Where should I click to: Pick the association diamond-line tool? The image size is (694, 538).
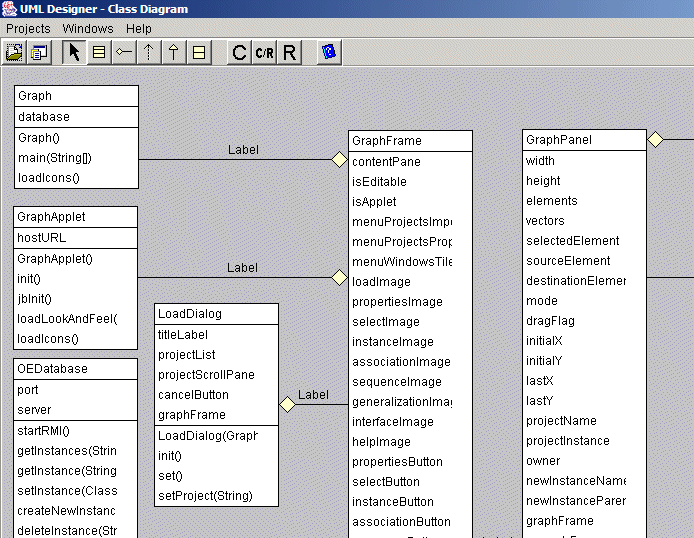pos(124,53)
